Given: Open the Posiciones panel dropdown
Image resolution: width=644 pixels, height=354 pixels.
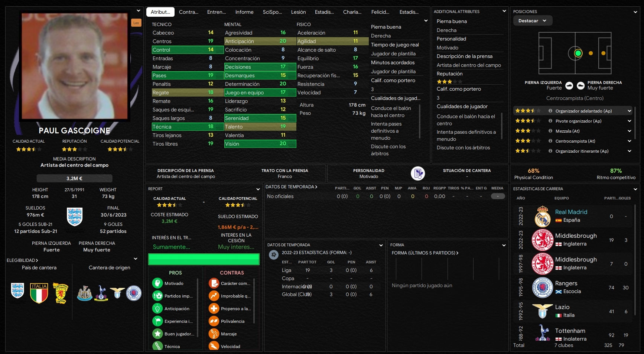Looking at the screenshot, I should tap(635, 12).
